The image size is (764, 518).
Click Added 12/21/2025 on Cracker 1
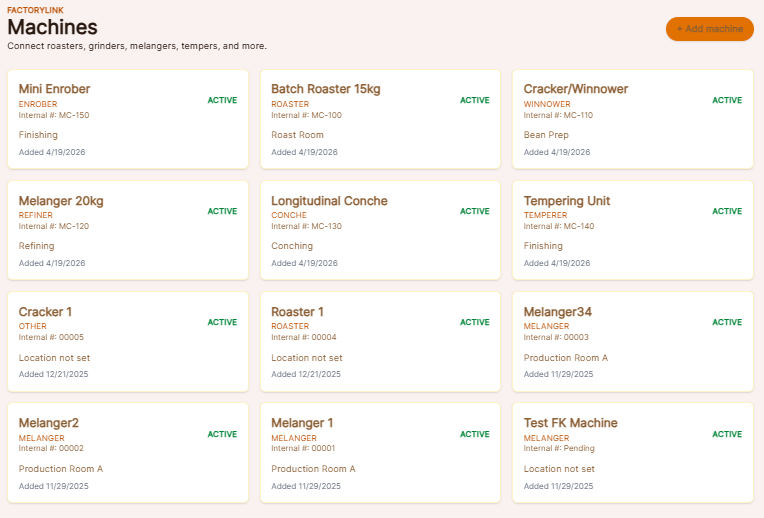click(x=54, y=374)
